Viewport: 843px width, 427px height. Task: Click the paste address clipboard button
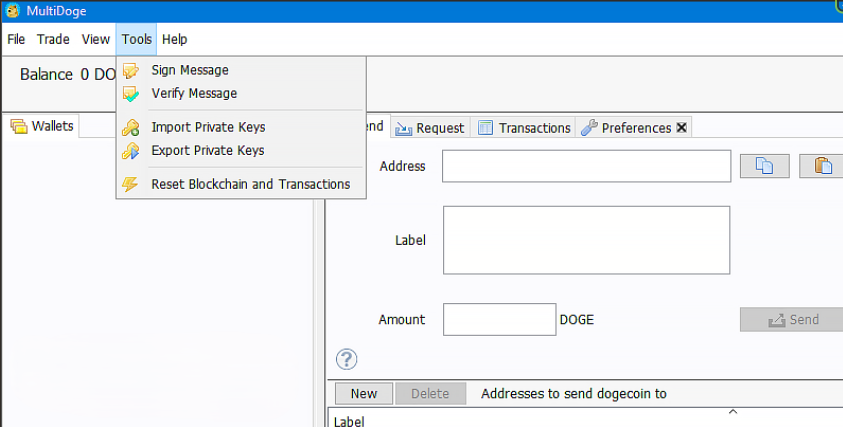coord(822,166)
